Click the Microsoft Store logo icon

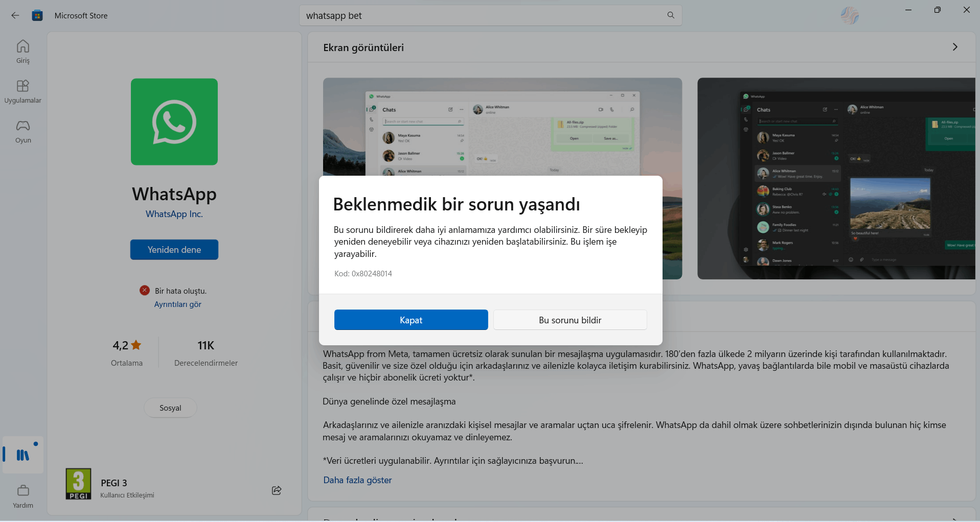(x=37, y=15)
